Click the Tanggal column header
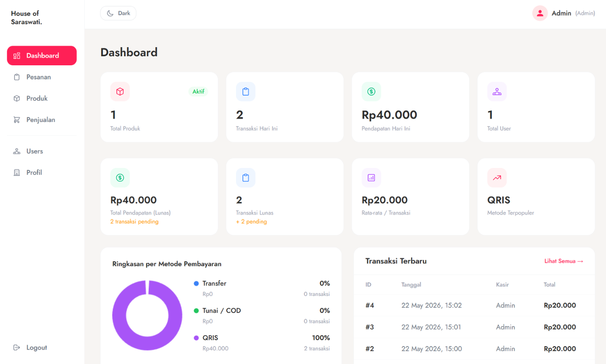The width and height of the screenshot is (606, 364). tap(411, 285)
